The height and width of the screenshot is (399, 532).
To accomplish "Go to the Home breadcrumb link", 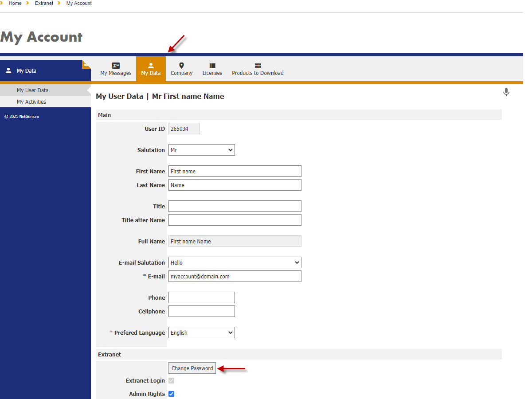I will (x=15, y=3).
